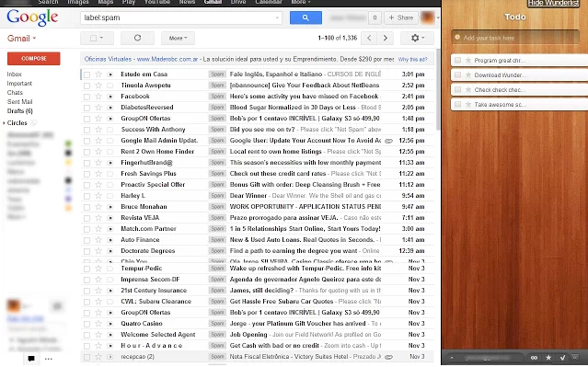Click the infinity icon in Wunderlist bottom bar

(x=534, y=358)
